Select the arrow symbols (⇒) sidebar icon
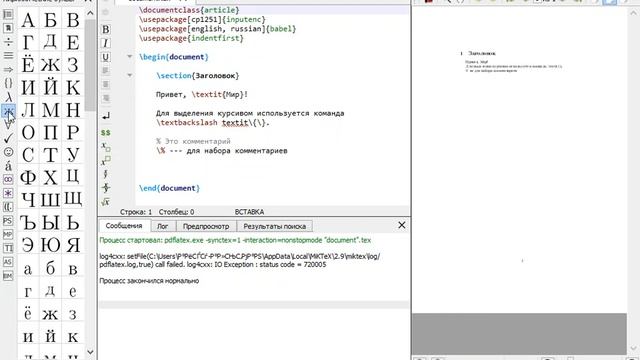The image size is (640, 360). click(x=8, y=69)
